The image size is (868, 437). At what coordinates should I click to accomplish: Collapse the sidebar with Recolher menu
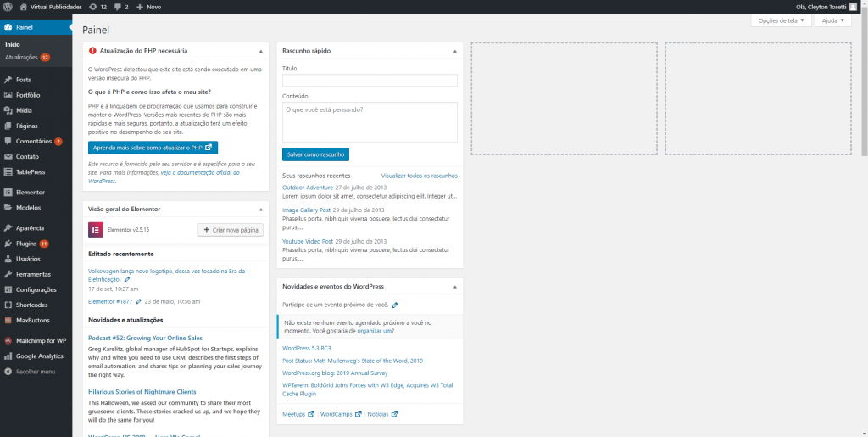pyautogui.click(x=36, y=372)
